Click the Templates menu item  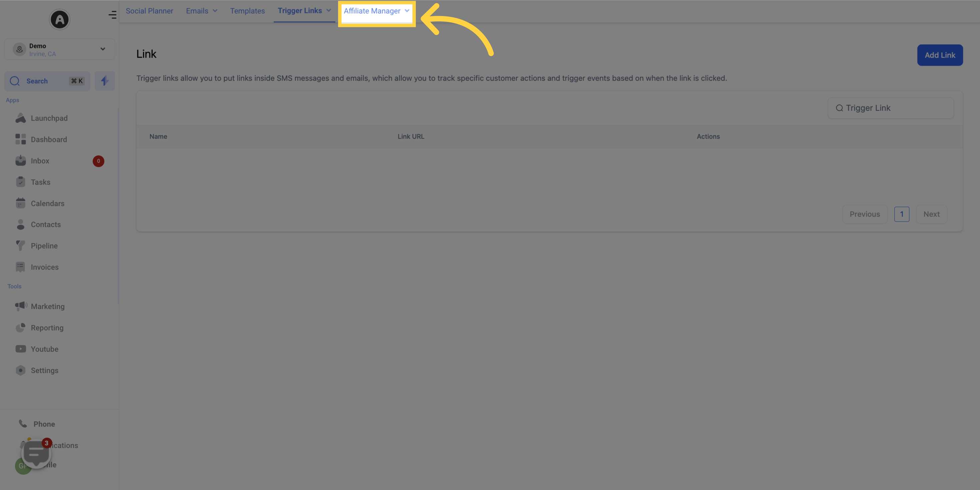click(247, 11)
